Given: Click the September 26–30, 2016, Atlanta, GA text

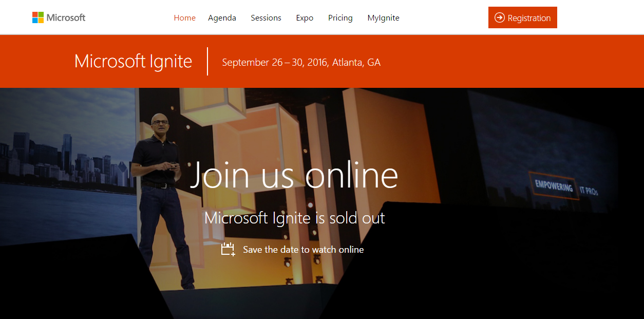Looking at the screenshot, I should pyautogui.click(x=301, y=63).
